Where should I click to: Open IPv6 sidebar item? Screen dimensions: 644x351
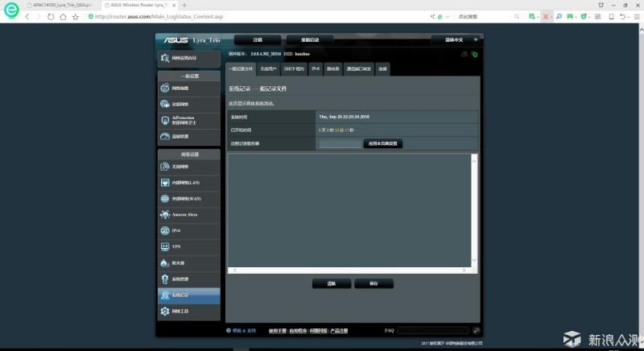(x=189, y=231)
